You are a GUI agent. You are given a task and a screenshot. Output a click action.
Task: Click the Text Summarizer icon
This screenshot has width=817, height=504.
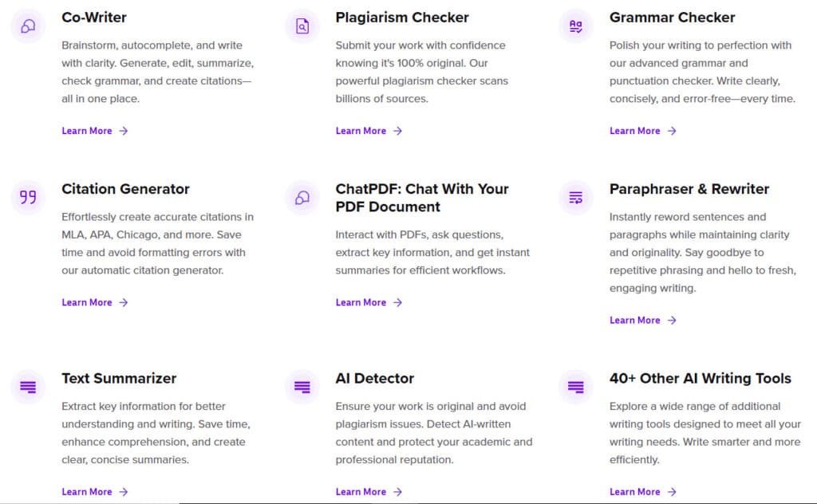pos(28,386)
